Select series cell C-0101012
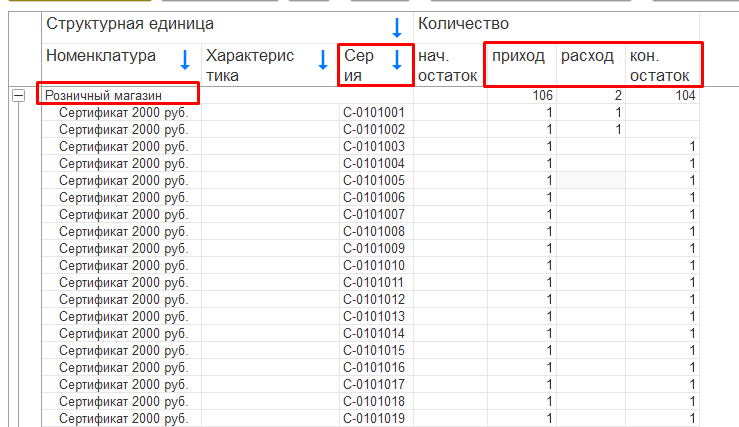 coord(376,299)
